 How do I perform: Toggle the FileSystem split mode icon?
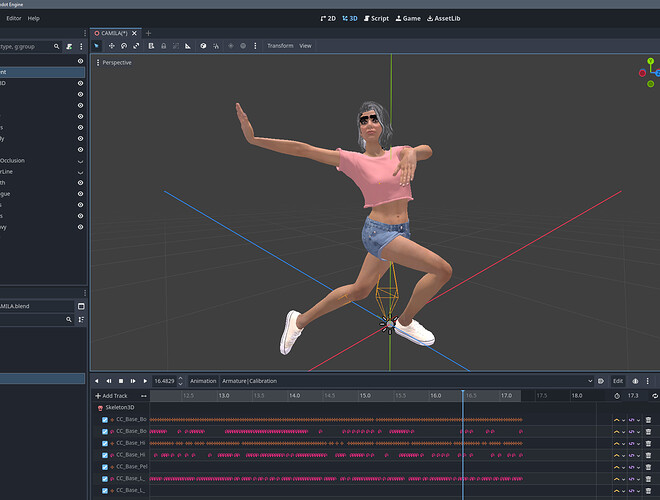click(81, 306)
